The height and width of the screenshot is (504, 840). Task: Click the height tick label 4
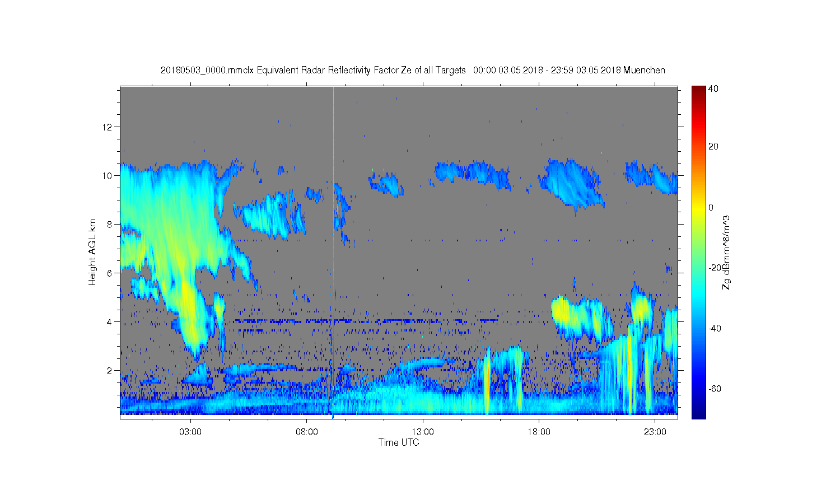(x=110, y=321)
